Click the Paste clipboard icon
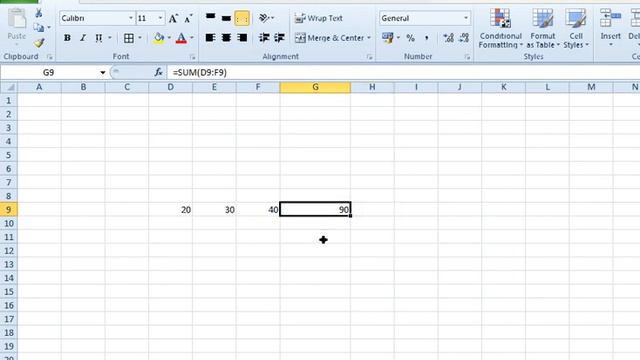Screen dimensions: 640x360 point(17,19)
